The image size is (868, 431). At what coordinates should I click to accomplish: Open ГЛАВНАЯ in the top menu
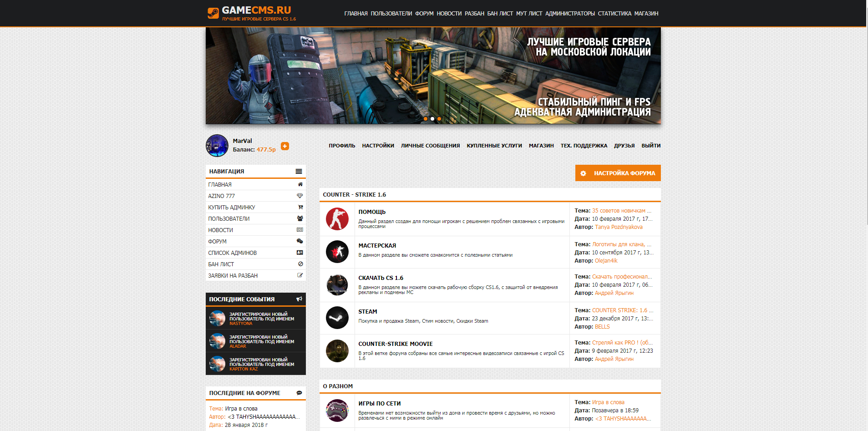356,14
